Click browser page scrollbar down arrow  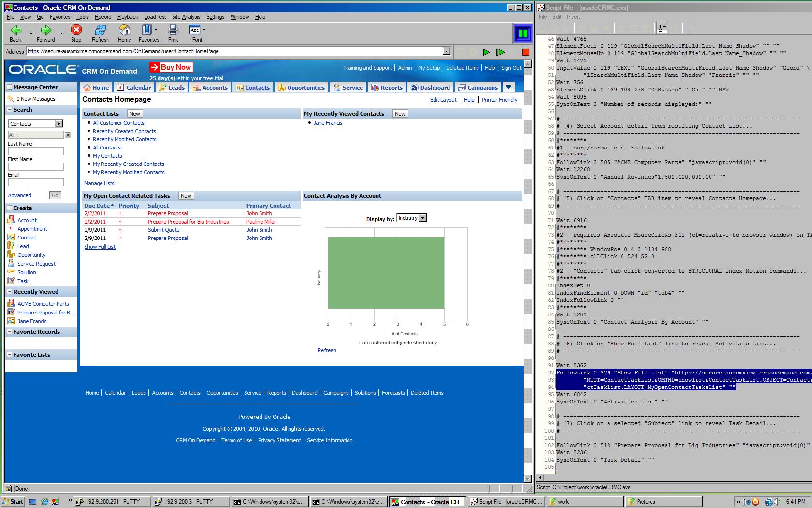coord(528,479)
